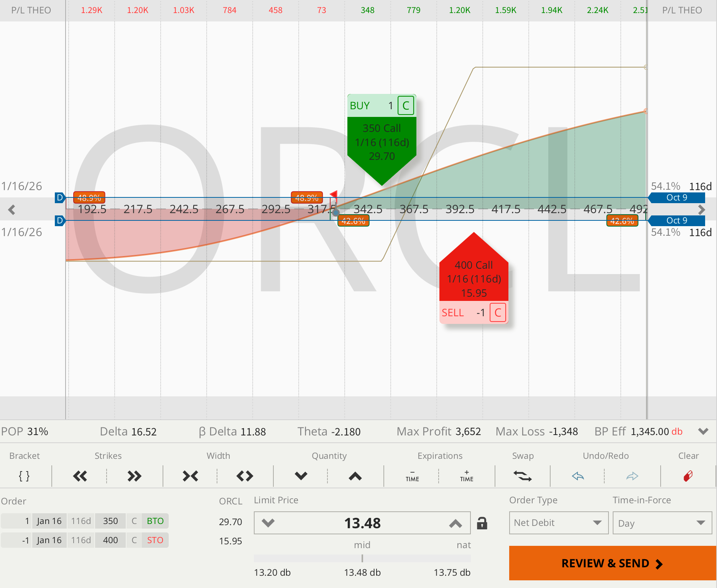Image resolution: width=717 pixels, height=588 pixels.
Task: Click the 48.9% badge near 317.5
Action: (x=307, y=198)
